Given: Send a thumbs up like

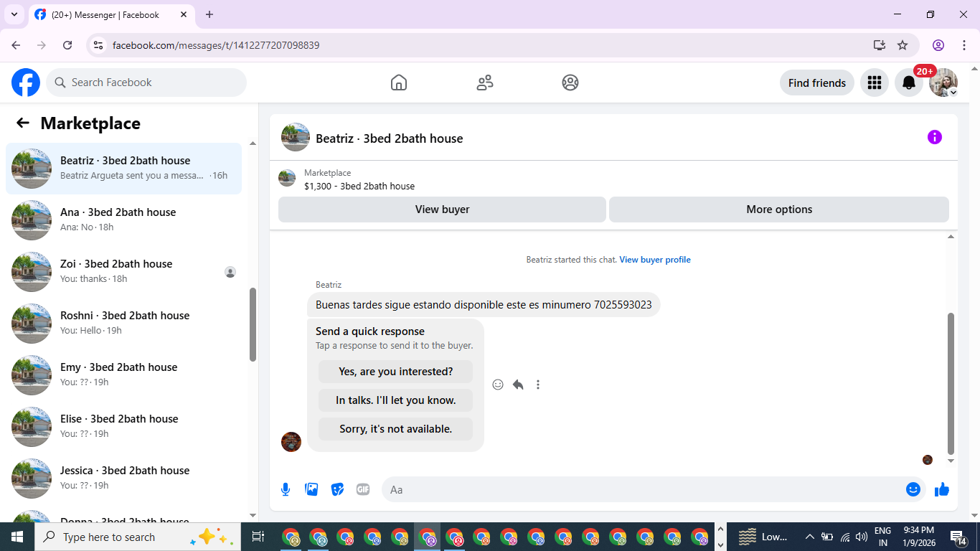Looking at the screenshot, I should pyautogui.click(x=942, y=489).
